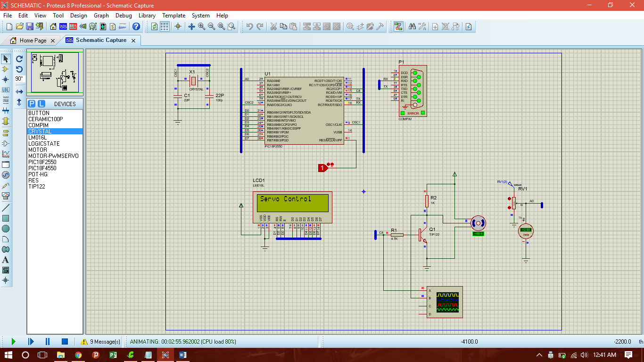The image size is (644, 362).
Task: Open Google Chrome from the taskbar
Action: point(78,354)
